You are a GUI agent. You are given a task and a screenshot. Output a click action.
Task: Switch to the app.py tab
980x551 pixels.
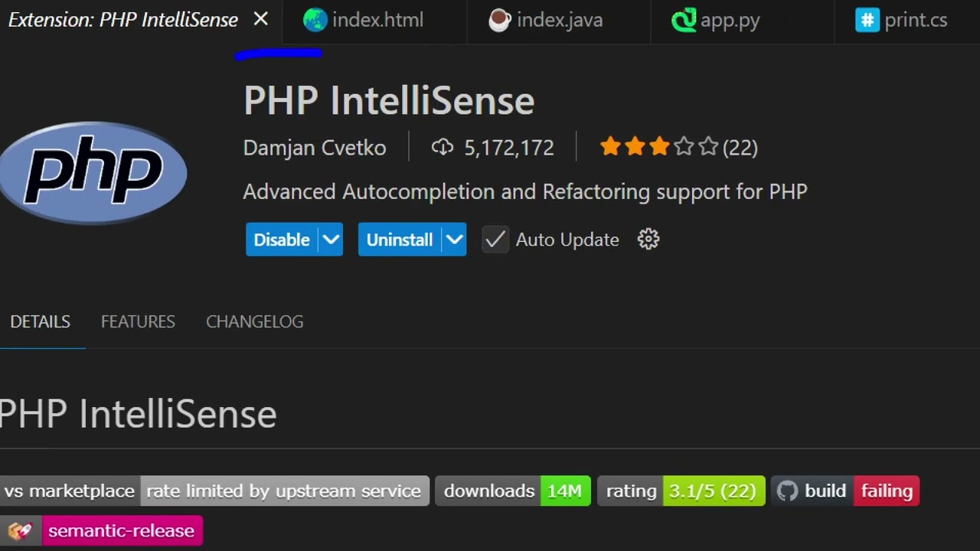[x=742, y=20]
